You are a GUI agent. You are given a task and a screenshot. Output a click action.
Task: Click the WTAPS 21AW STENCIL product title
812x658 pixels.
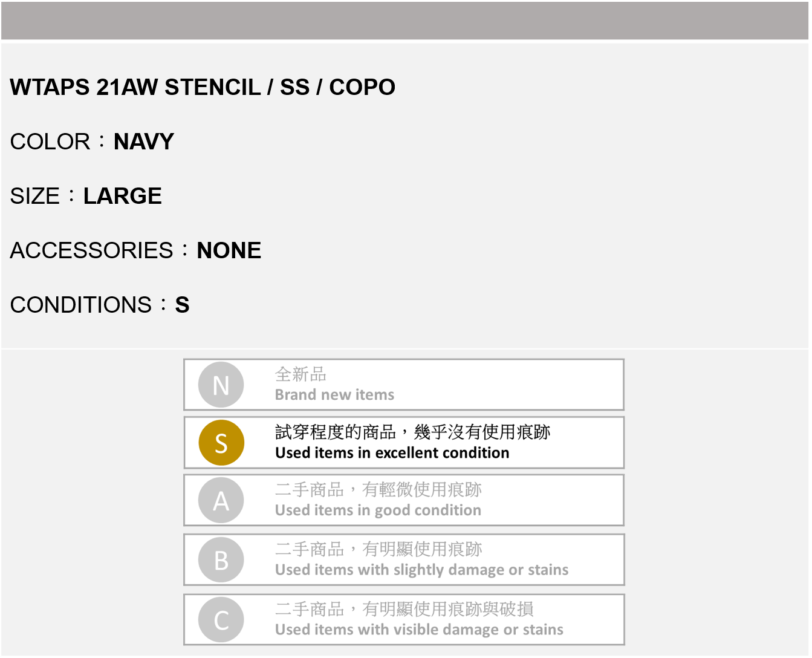[203, 88]
